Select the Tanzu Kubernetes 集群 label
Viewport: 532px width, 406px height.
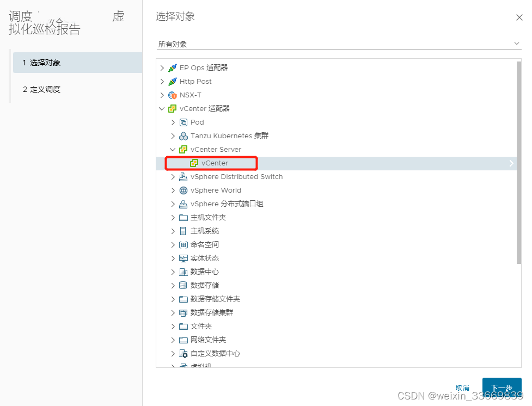pyautogui.click(x=229, y=136)
